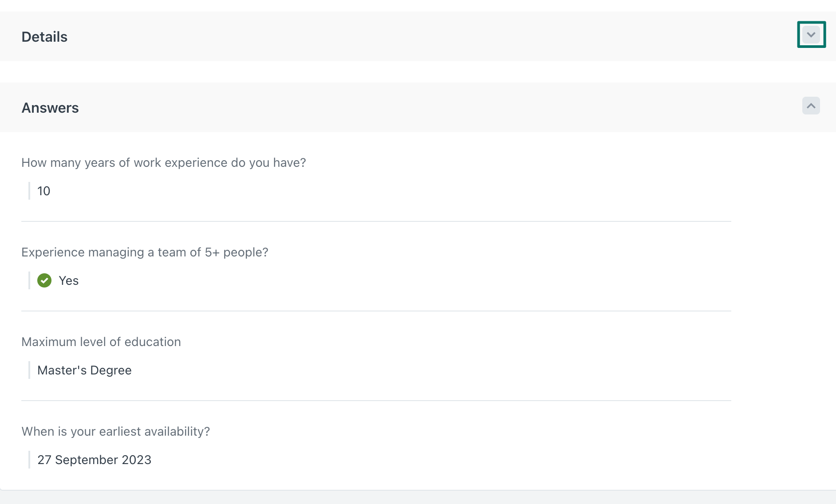This screenshot has width=836, height=504.
Task: Click the up arrow icon near Answers
Action: pos(812,106)
